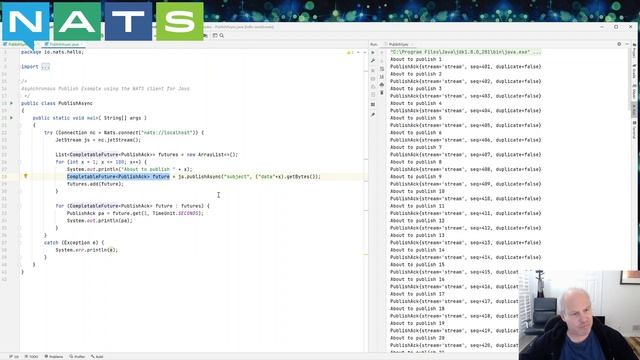Click 'System.err.println(e);' in the catch block
This screenshot has width=640, height=360.
pyautogui.click(x=87, y=250)
